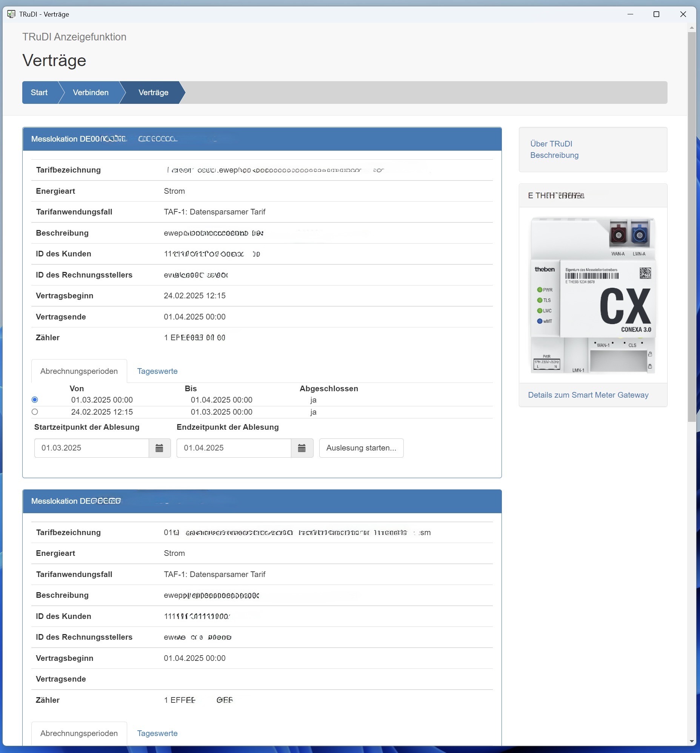Minimize the TRuDI window

point(630,14)
